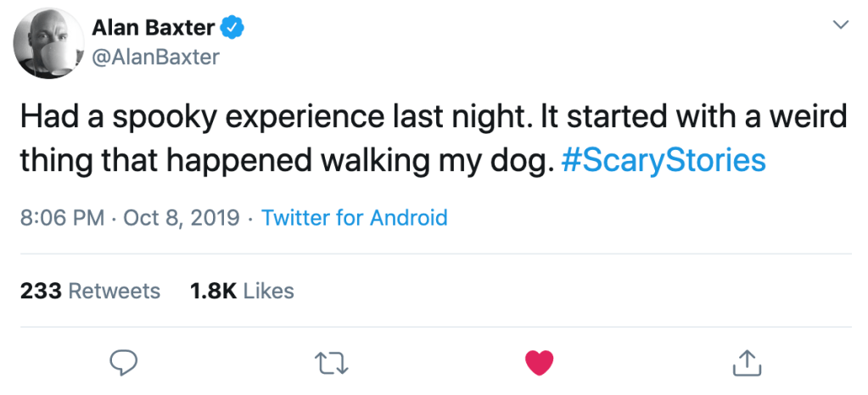This screenshot has width=868, height=395.
Task: Click the word Retweets label
Action: coord(114,291)
